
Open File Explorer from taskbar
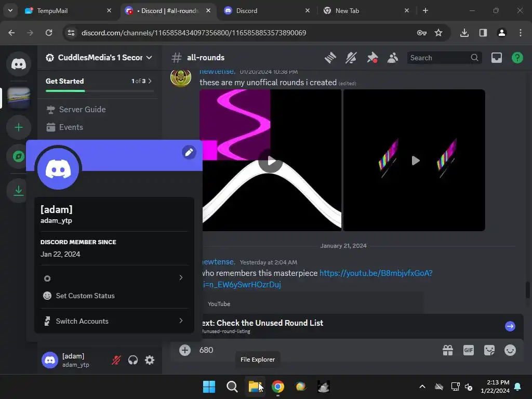[255, 387]
